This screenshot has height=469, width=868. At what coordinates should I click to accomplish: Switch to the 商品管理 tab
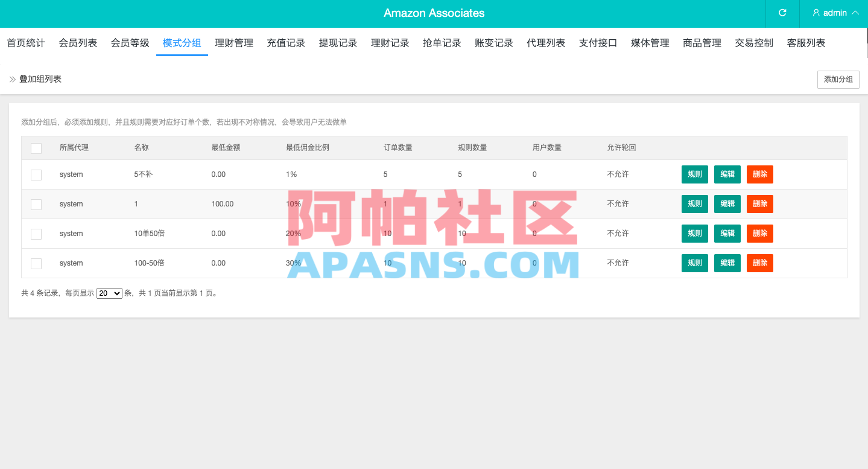[702, 43]
